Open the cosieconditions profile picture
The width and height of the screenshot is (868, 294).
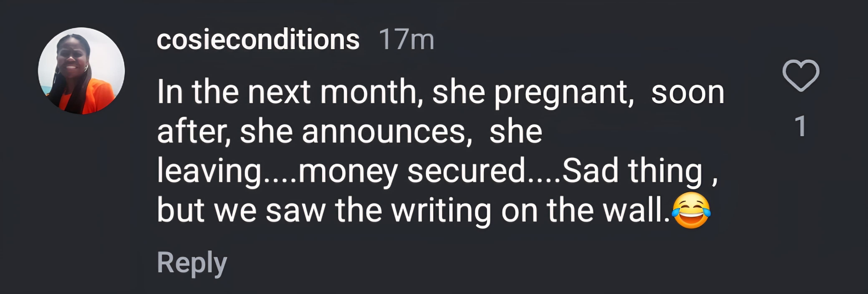click(x=81, y=71)
